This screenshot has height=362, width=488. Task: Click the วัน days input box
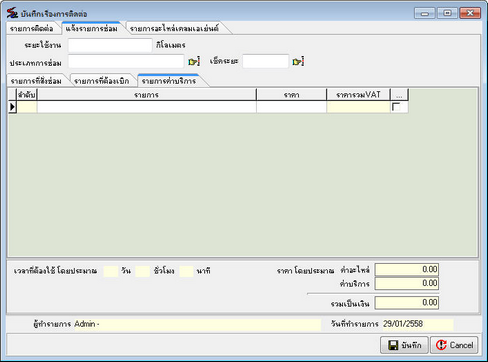111,271
